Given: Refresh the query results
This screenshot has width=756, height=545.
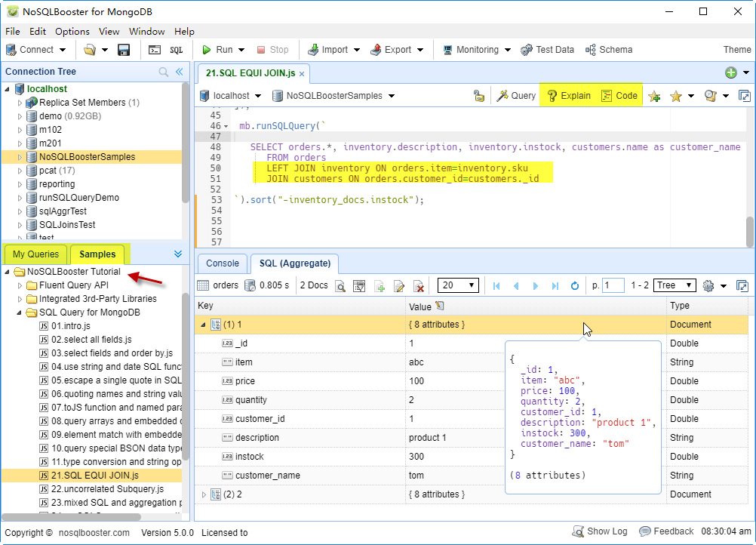Looking at the screenshot, I should [574, 286].
